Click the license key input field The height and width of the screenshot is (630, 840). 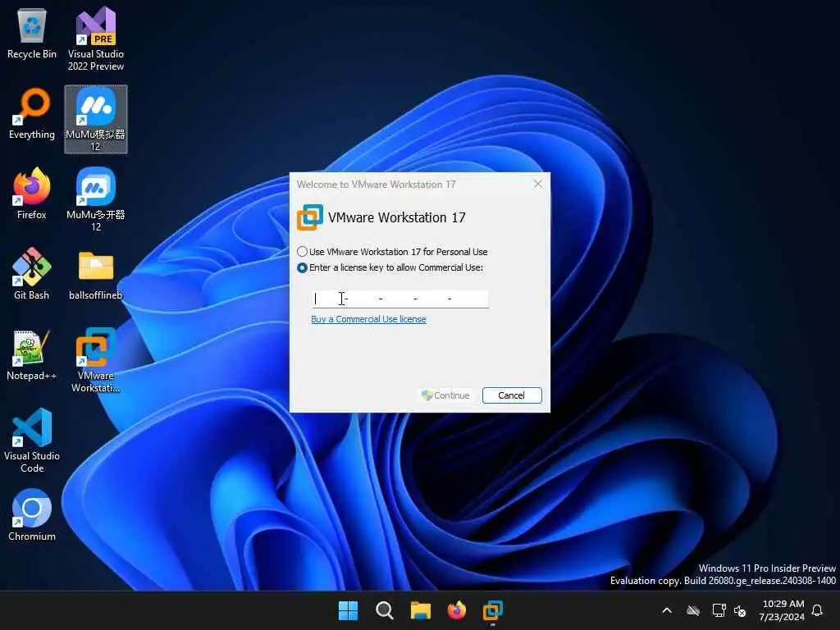click(x=399, y=299)
